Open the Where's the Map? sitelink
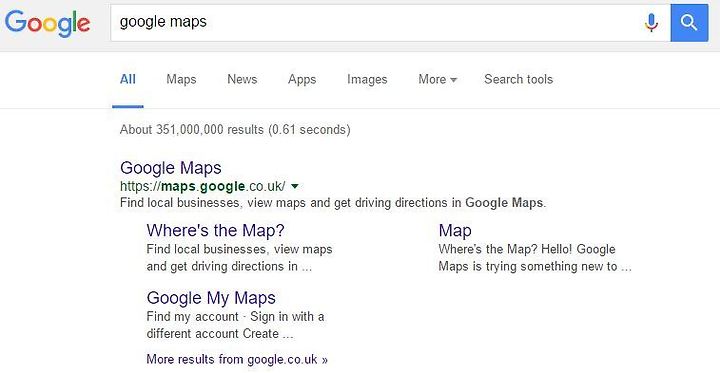The image size is (720, 373). tap(216, 230)
